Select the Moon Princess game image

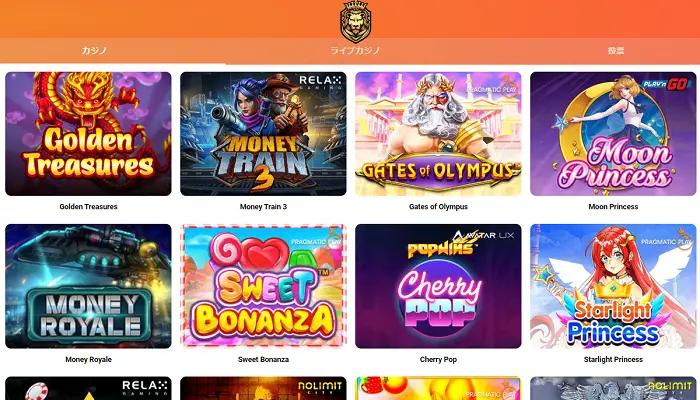tap(613, 134)
